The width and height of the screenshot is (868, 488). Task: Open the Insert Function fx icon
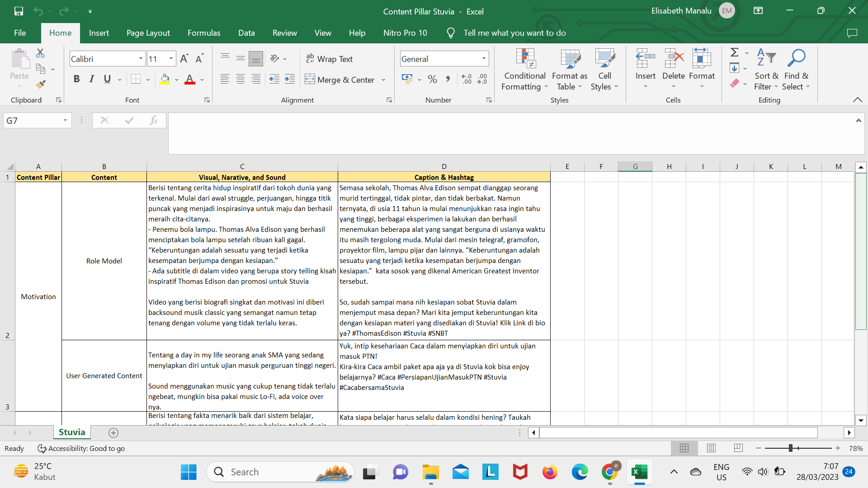tap(153, 120)
